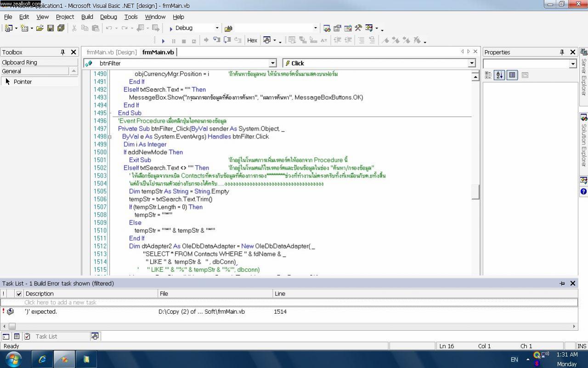The image size is (588, 368).
Task: Select the Alphabetic sort icon in Properties
Action: coord(499,75)
